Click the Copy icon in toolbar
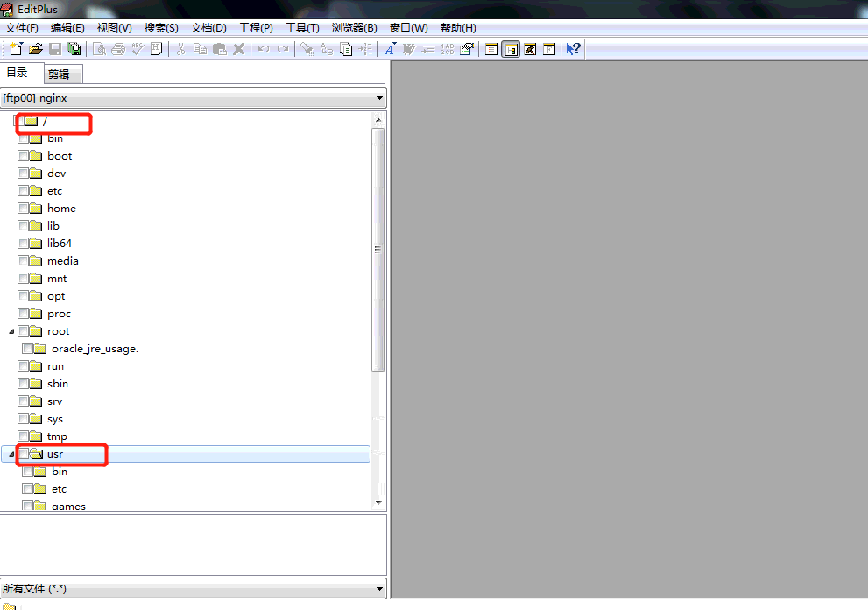The width and height of the screenshot is (868, 610). [200, 49]
